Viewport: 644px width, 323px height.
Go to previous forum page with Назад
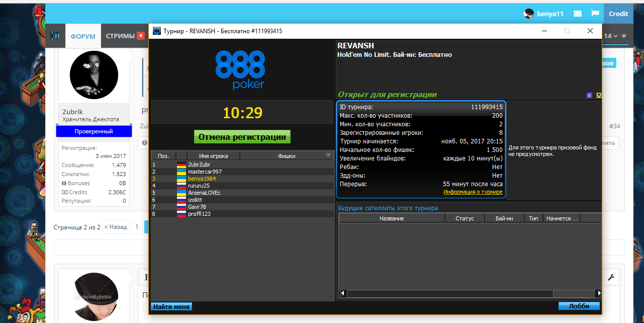115,227
